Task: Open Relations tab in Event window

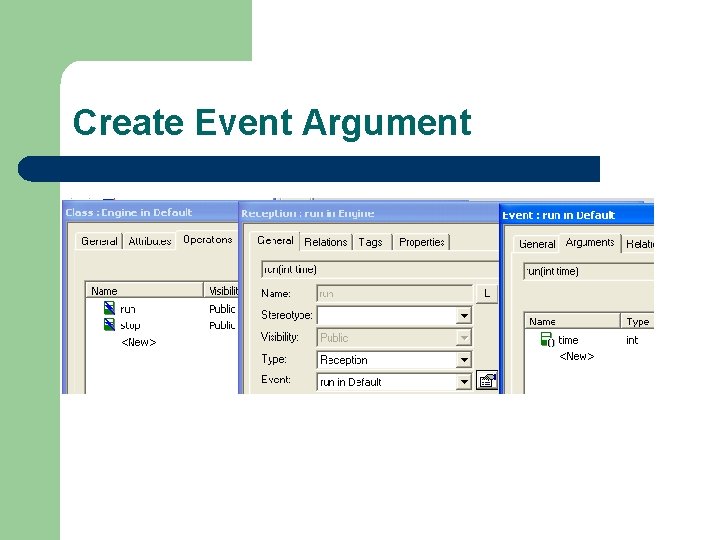Action: tap(639, 244)
